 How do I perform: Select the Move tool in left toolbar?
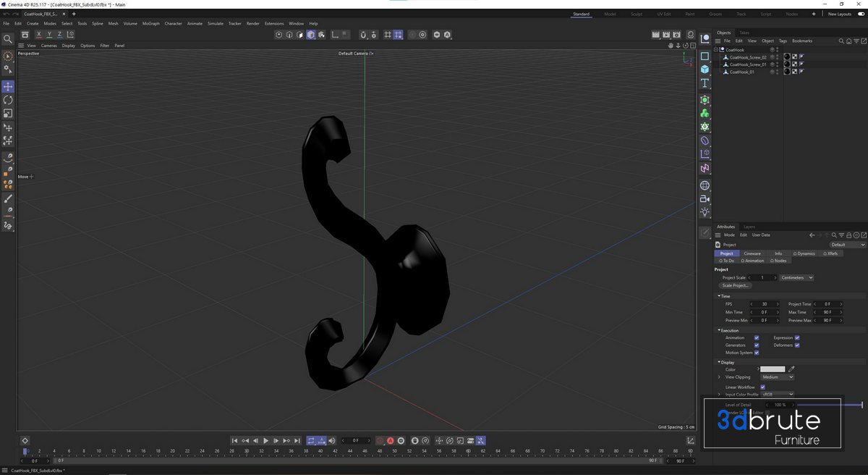click(8, 87)
